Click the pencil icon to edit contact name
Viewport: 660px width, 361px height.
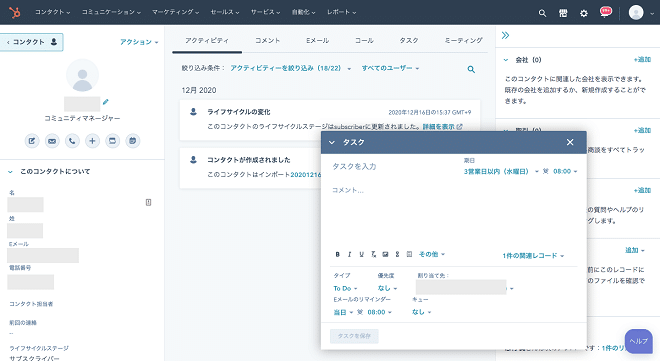point(106,101)
